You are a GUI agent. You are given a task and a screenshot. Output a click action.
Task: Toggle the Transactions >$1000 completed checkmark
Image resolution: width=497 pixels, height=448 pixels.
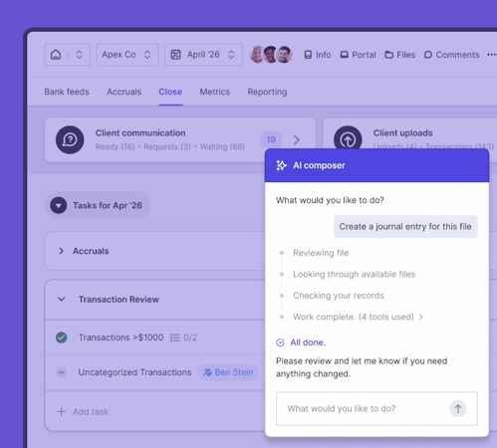tap(62, 337)
